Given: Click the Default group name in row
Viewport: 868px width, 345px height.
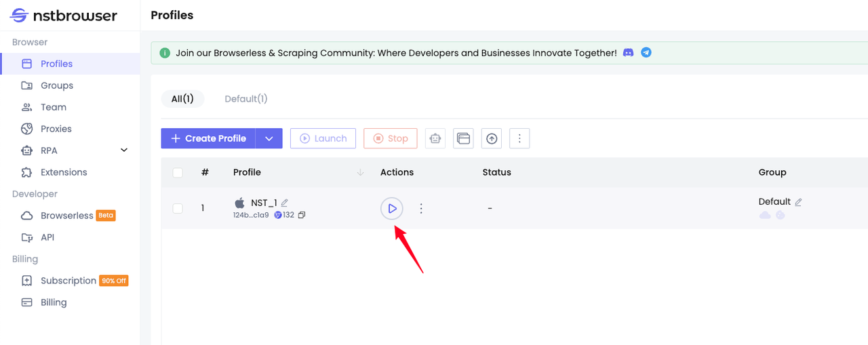Looking at the screenshot, I should point(774,201).
